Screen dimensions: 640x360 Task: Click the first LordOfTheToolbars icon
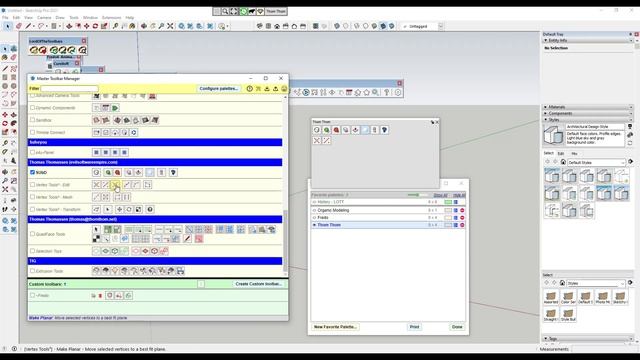coord(33,50)
